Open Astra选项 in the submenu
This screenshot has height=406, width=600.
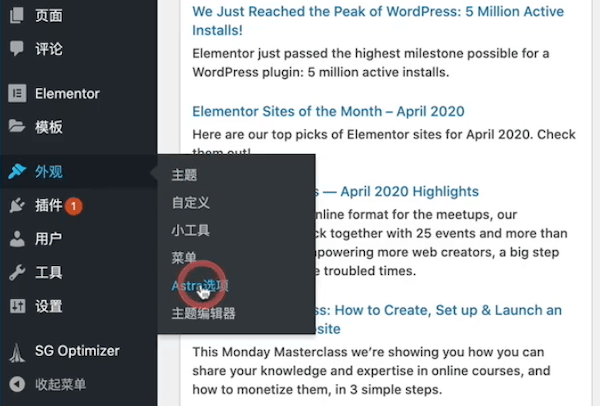pyautogui.click(x=200, y=285)
